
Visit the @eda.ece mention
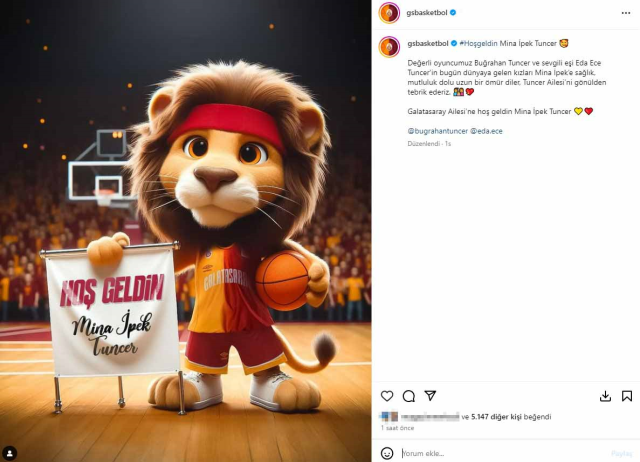488,131
